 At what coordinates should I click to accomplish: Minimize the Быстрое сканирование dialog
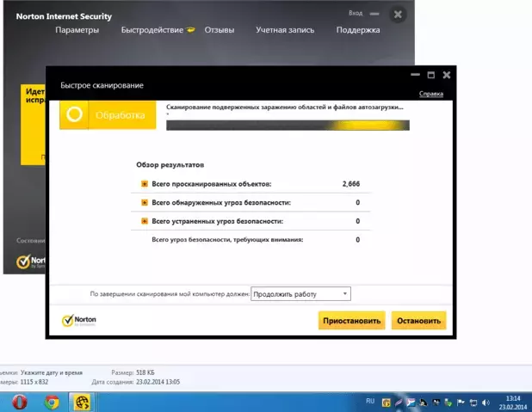tap(415, 75)
